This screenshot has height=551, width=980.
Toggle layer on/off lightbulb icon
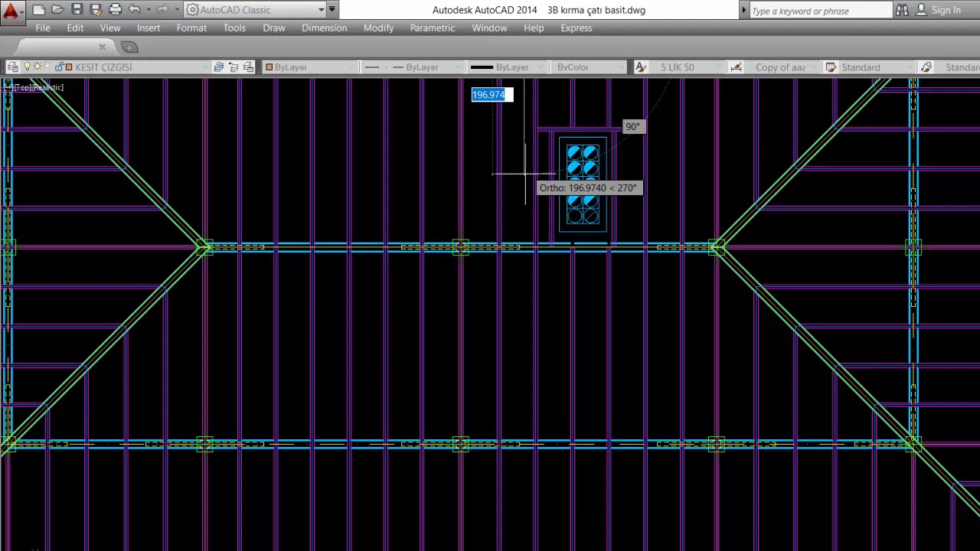coord(28,67)
